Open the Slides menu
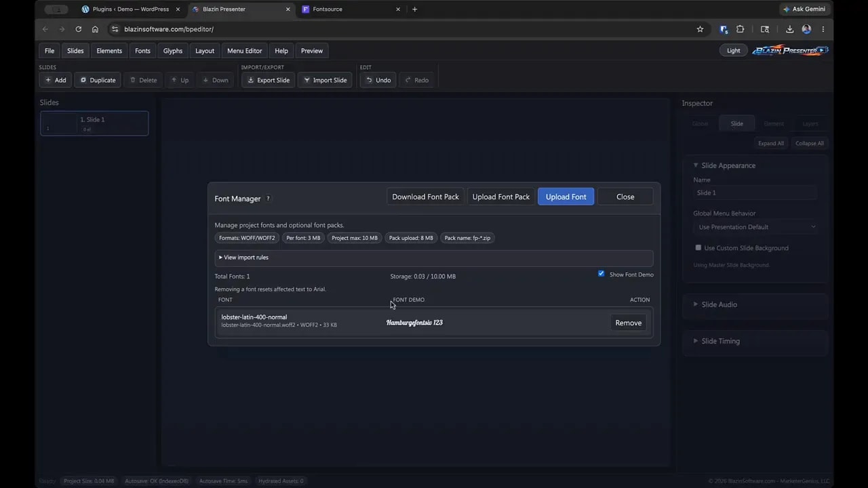 (x=75, y=51)
